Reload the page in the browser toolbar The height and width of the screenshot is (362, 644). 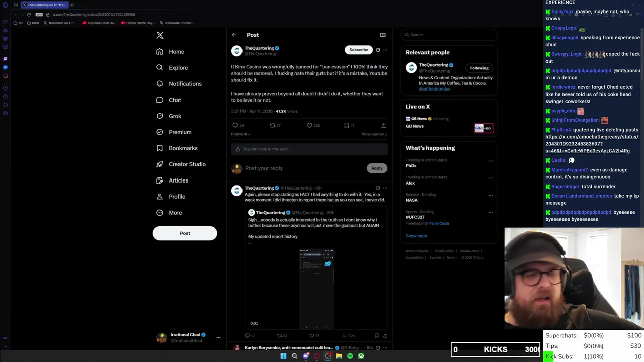[29, 14]
